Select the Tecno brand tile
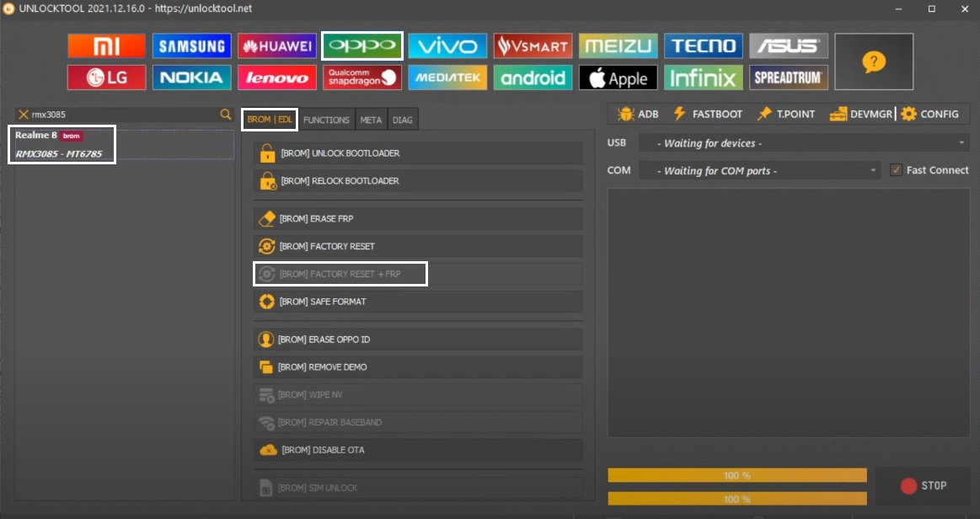980x519 pixels. click(x=703, y=46)
